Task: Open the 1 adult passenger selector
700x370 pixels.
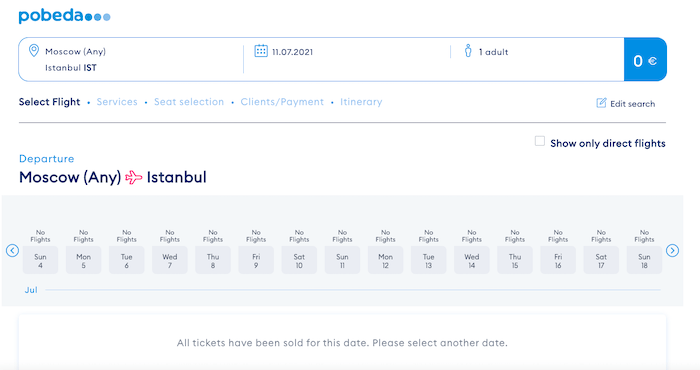Action: (493, 52)
